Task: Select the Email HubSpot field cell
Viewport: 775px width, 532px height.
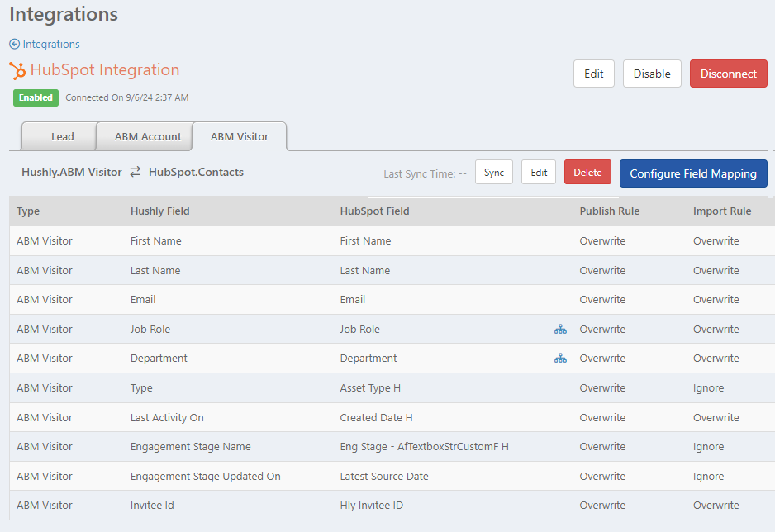Action: (x=353, y=299)
